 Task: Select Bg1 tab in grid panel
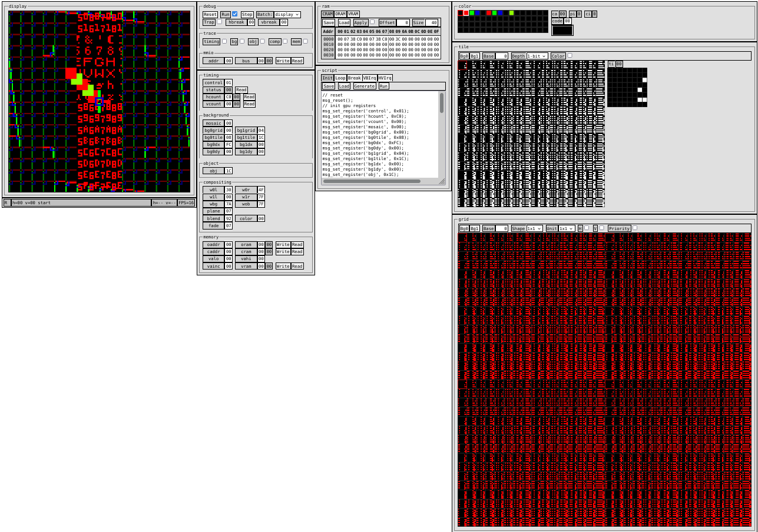[475, 228]
